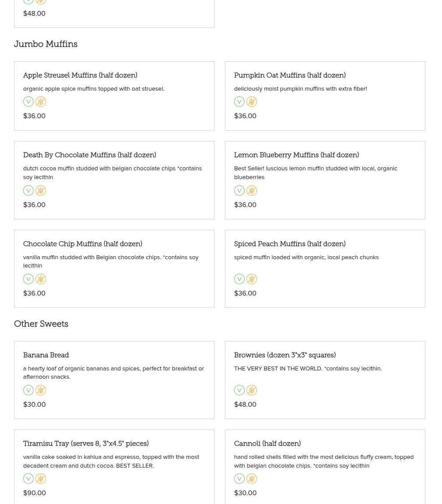Screen dimensions: 442x504
Task: Click the wheat icon under Pumpkin Oat Muffins
Action: (x=252, y=102)
